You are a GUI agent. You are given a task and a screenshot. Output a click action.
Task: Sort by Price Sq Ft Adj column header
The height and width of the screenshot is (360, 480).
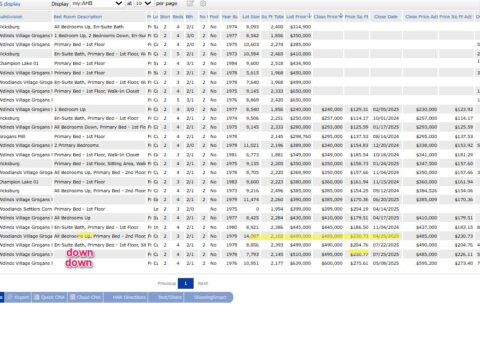(456, 17)
